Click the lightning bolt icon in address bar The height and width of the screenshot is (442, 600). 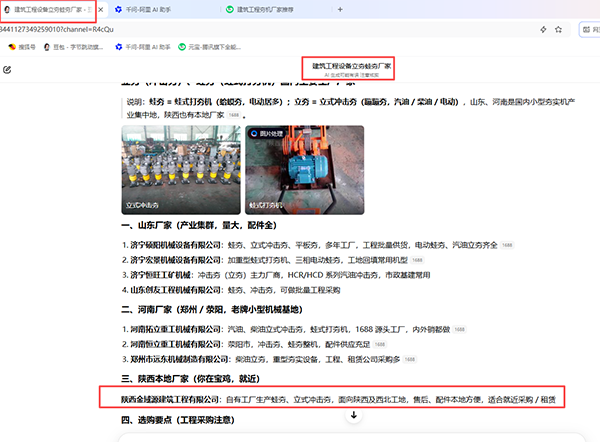(543, 29)
